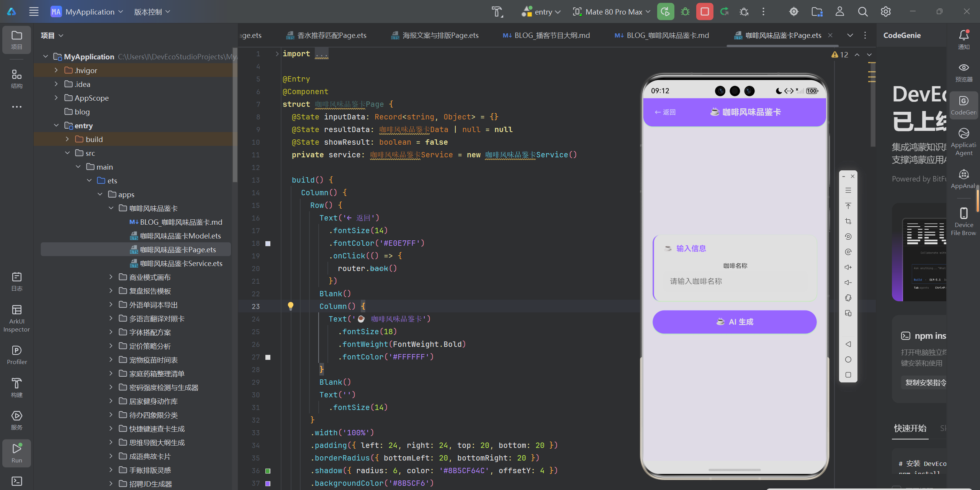Take emulator screenshot with crop icon

pyautogui.click(x=848, y=221)
